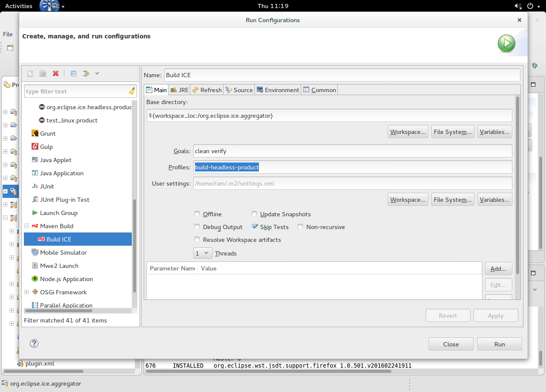Viewport: 546px width, 392px height.
Task: Click File System button under User settings
Action: point(453,200)
